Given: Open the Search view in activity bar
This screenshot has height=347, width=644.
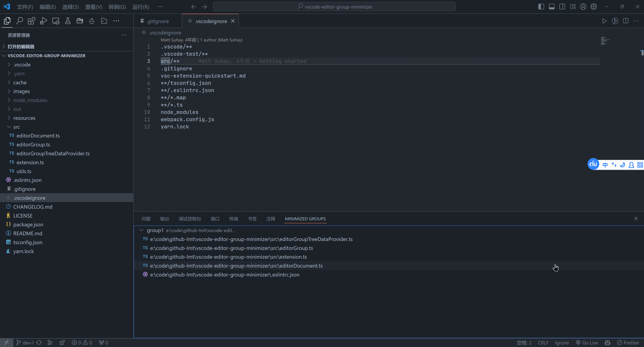Looking at the screenshot, I should click(x=20, y=21).
